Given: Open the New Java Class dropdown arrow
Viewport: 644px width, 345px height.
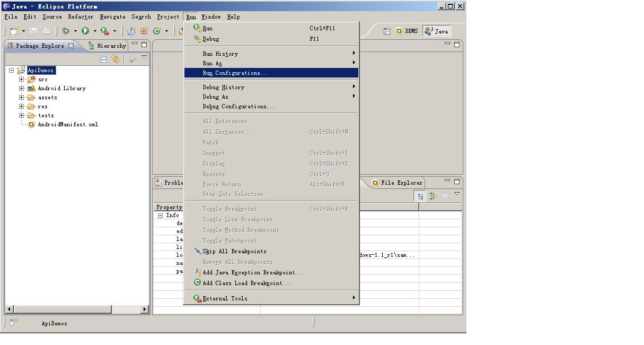Looking at the screenshot, I should pos(166,31).
